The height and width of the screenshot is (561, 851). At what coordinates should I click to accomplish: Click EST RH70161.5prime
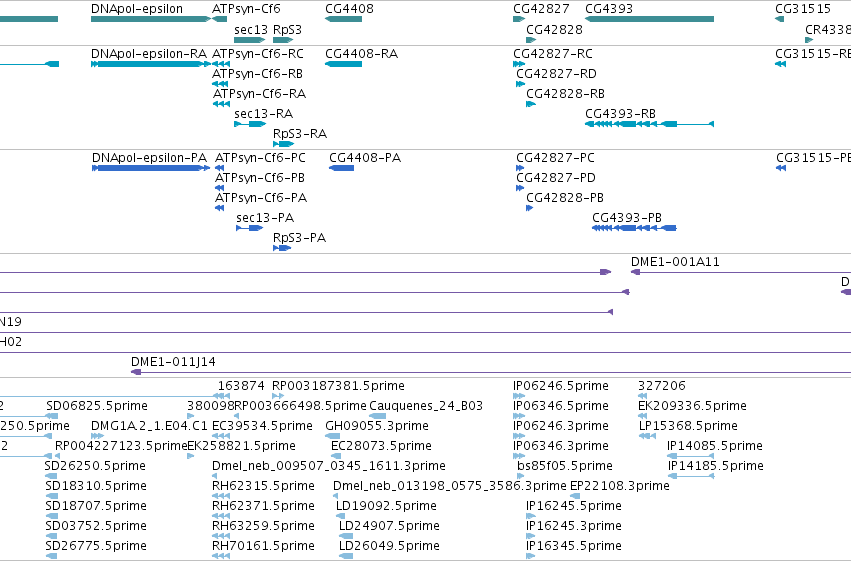pos(263,546)
